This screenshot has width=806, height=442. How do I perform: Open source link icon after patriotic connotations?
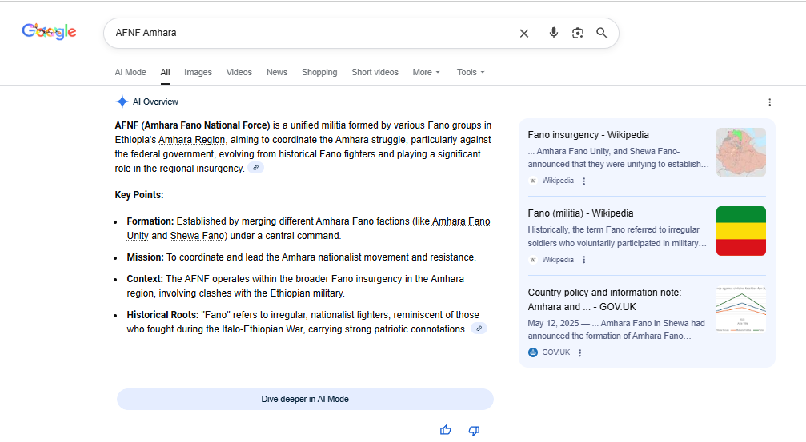(x=479, y=328)
